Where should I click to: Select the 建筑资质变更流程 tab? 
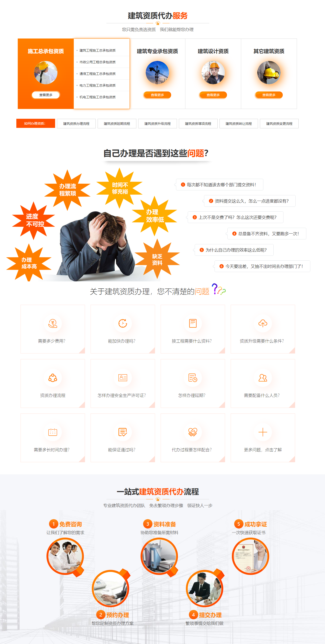tap(279, 124)
